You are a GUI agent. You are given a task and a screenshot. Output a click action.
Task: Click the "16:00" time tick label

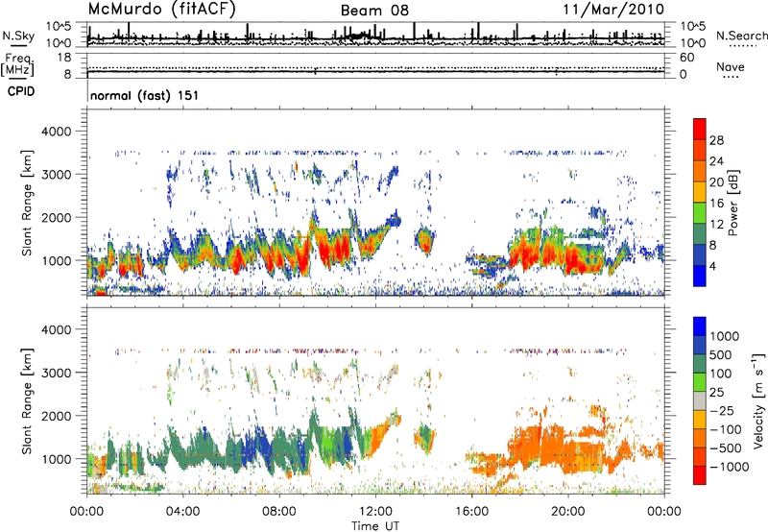pyautogui.click(x=471, y=512)
